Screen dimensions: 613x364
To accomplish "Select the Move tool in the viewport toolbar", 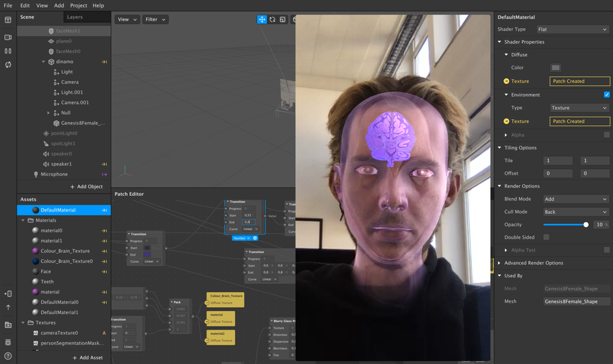I will (x=262, y=19).
